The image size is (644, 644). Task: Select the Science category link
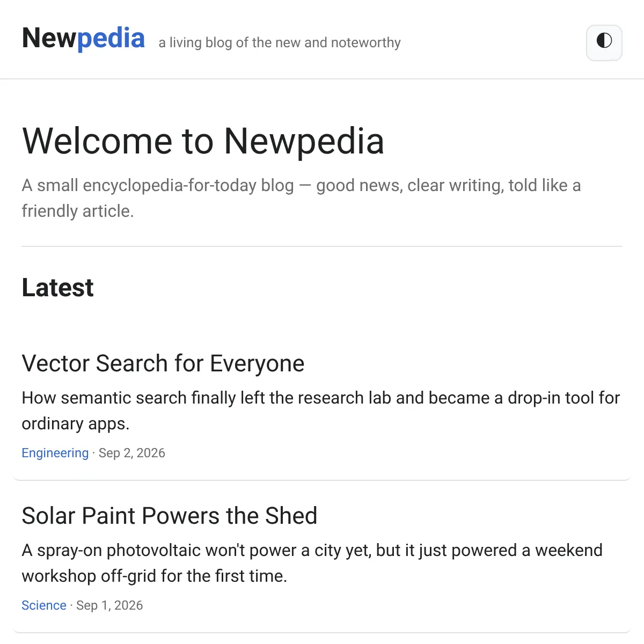[x=44, y=605]
